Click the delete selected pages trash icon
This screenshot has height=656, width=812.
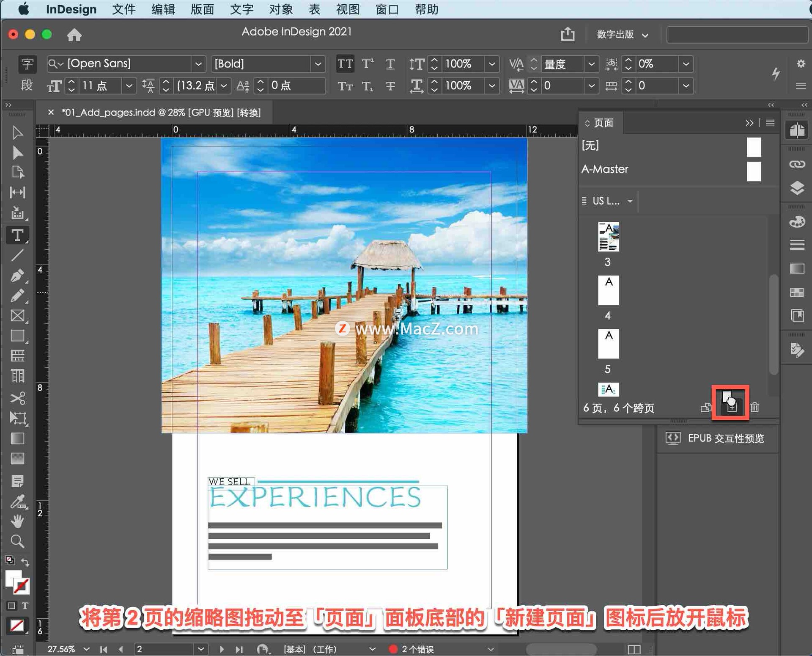coord(755,408)
